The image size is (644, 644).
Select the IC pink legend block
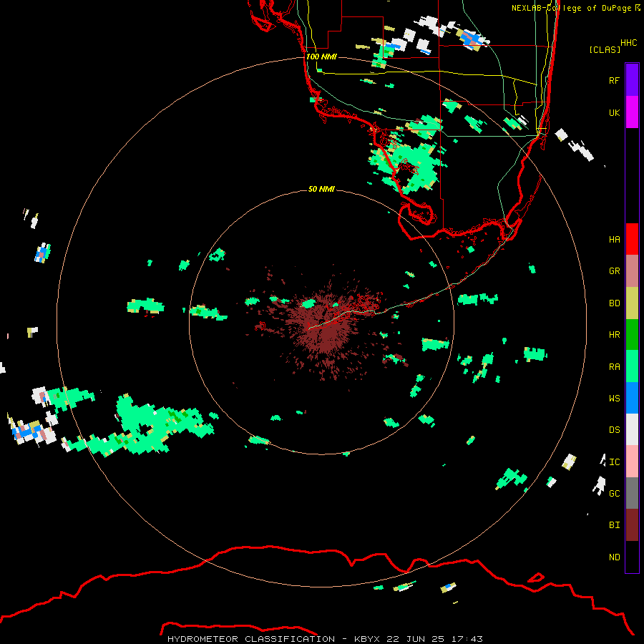[x=632, y=462]
